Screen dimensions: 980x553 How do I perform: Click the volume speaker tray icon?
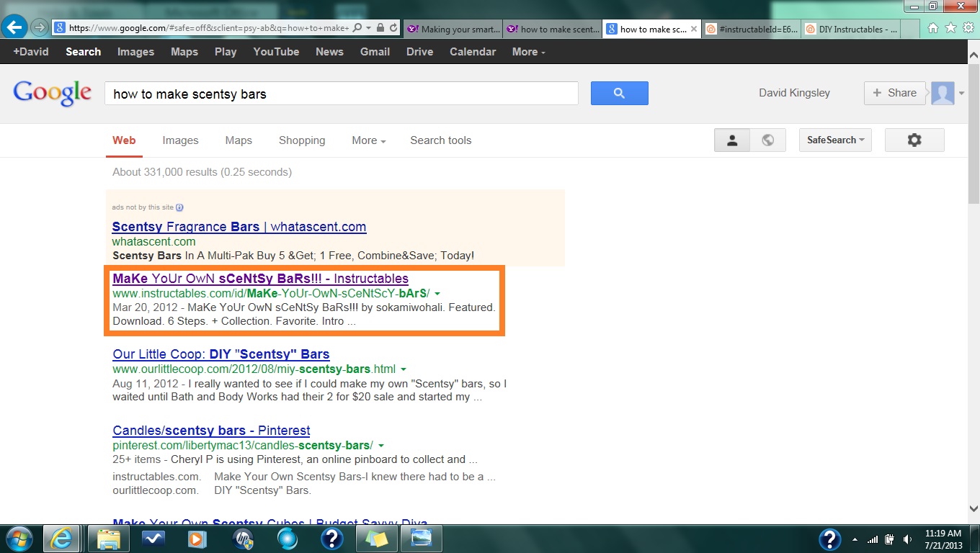[x=907, y=539]
